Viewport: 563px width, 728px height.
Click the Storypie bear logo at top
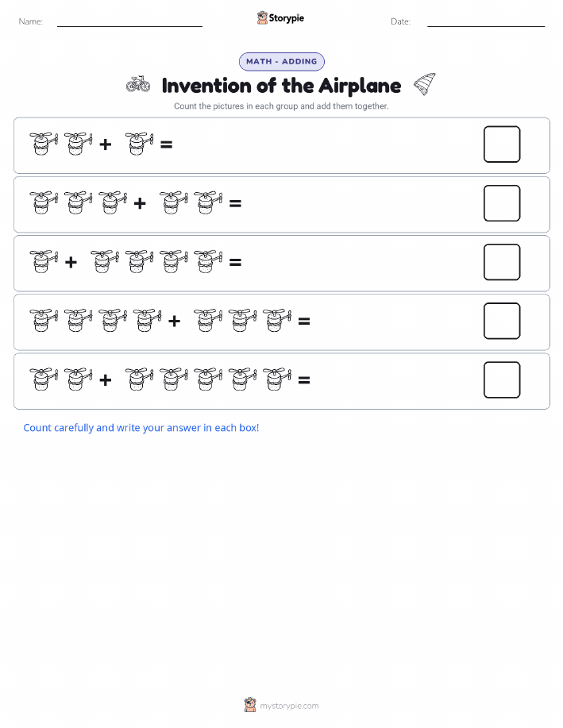(x=262, y=18)
